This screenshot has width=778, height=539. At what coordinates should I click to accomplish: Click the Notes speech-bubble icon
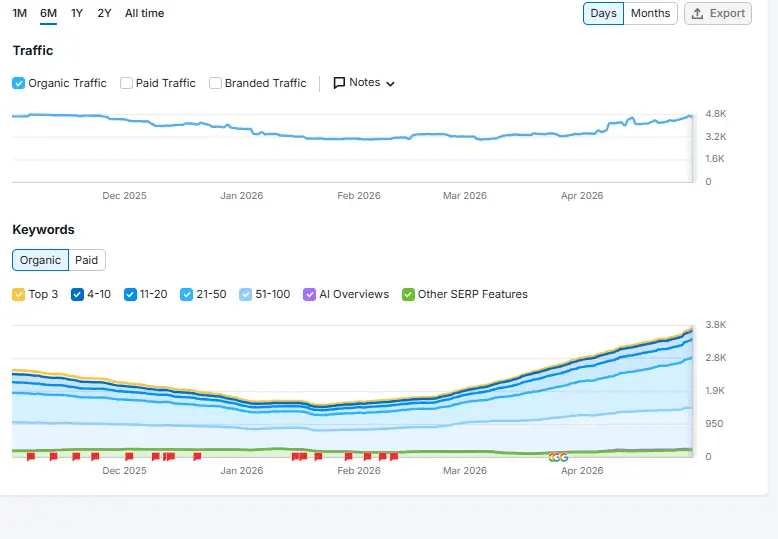click(x=339, y=83)
